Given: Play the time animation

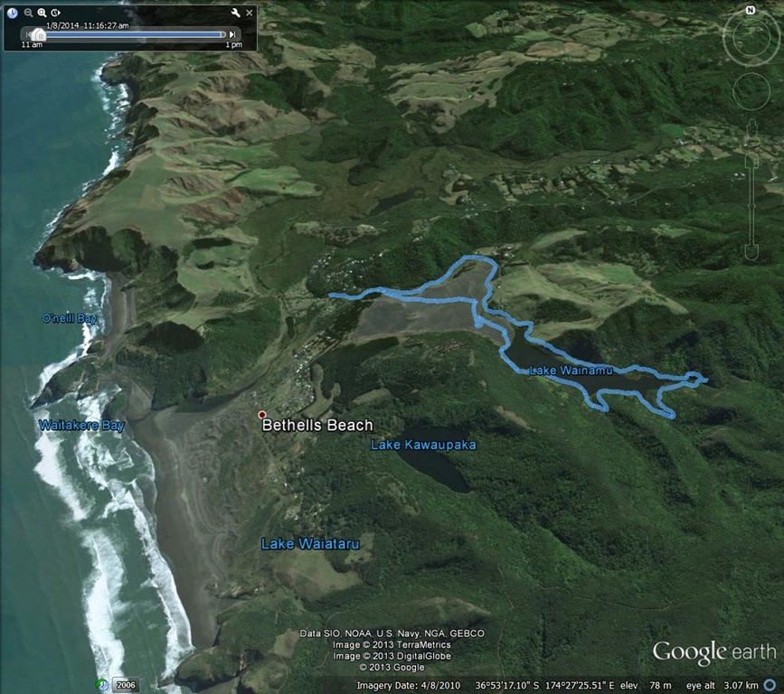Looking at the screenshot, I should point(55,13).
